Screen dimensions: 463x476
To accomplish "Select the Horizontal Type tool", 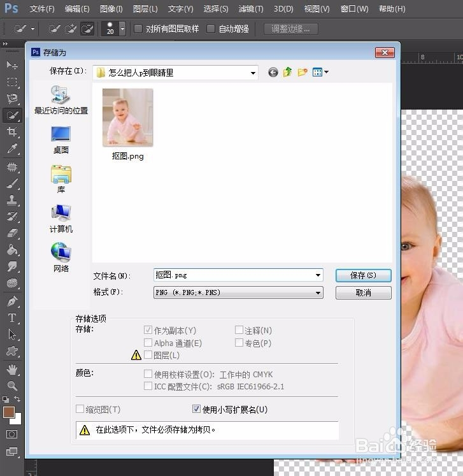I will coord(12,318).
